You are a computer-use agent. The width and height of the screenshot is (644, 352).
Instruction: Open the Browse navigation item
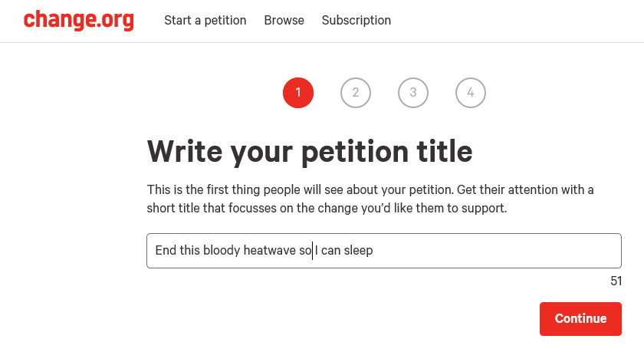pos(284,20)
